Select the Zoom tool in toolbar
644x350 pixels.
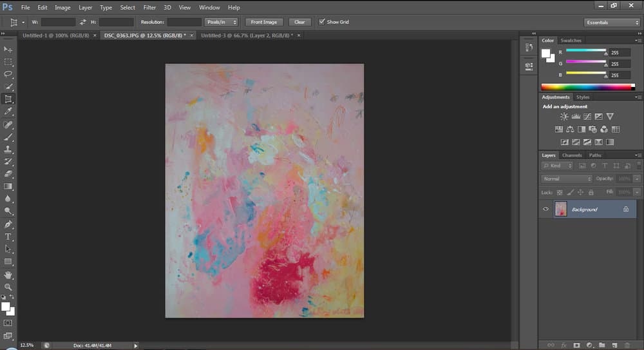click(x=8, y=287)
